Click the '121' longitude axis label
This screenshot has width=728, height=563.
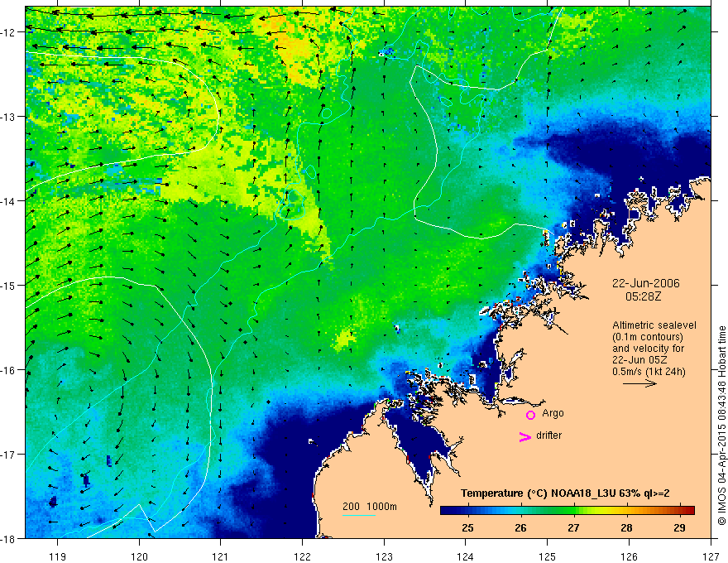(221, 556)
